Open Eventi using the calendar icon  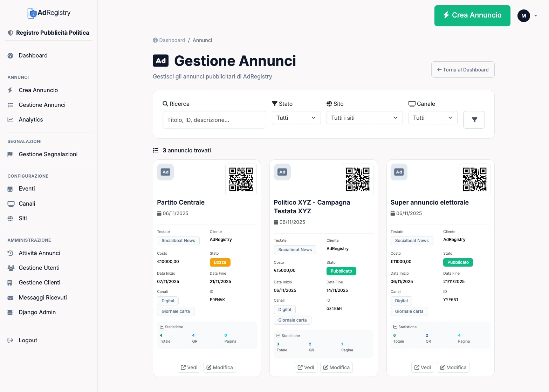coord(11,188)
